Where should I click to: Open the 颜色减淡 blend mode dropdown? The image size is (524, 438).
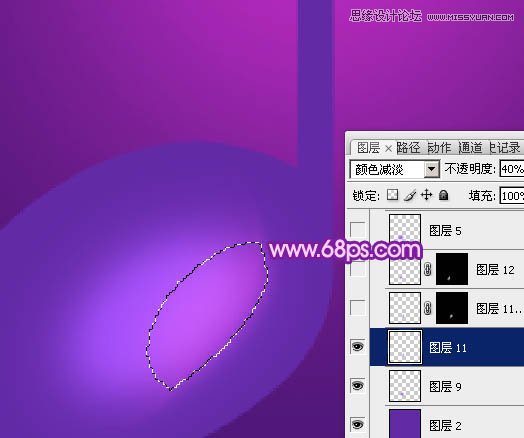coord(431,169)
